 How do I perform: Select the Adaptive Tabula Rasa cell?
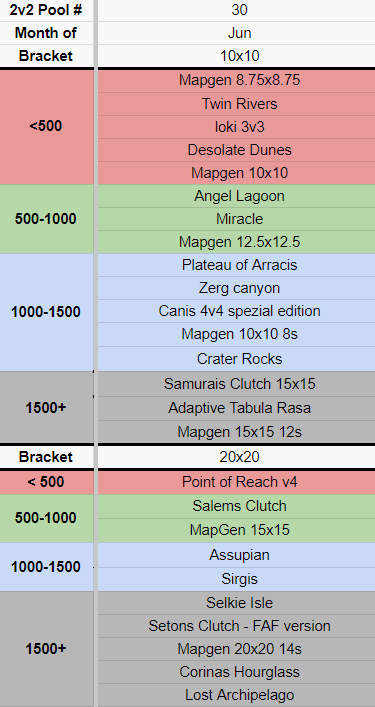[236, 409]
